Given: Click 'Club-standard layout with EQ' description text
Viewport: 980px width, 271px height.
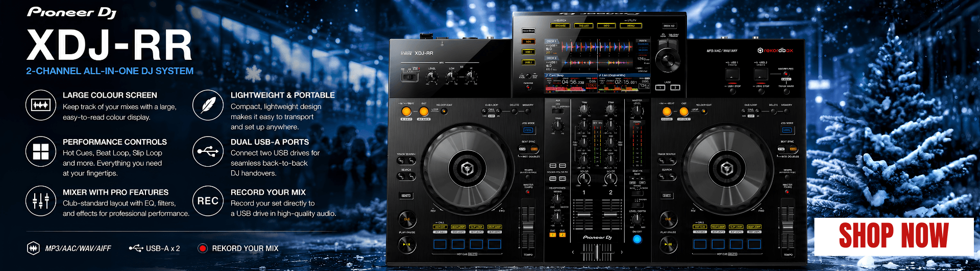Looking at the screenshot, I should (x=126, y=208).
